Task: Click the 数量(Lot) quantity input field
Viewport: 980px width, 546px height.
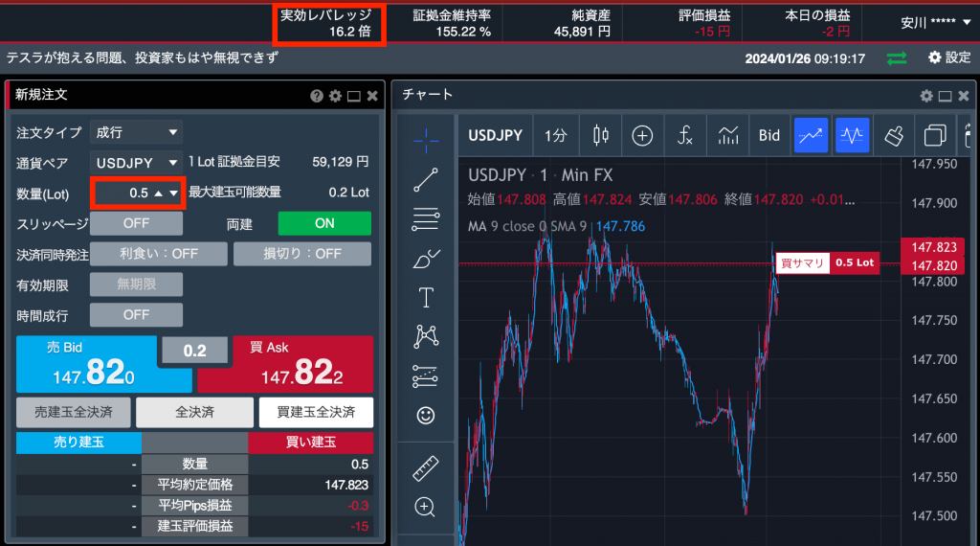Action: [x=134, y=193]
